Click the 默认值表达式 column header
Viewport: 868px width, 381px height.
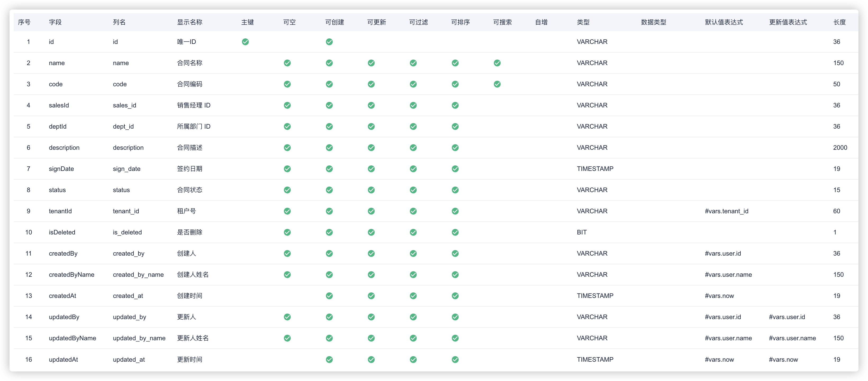point(724,22)
